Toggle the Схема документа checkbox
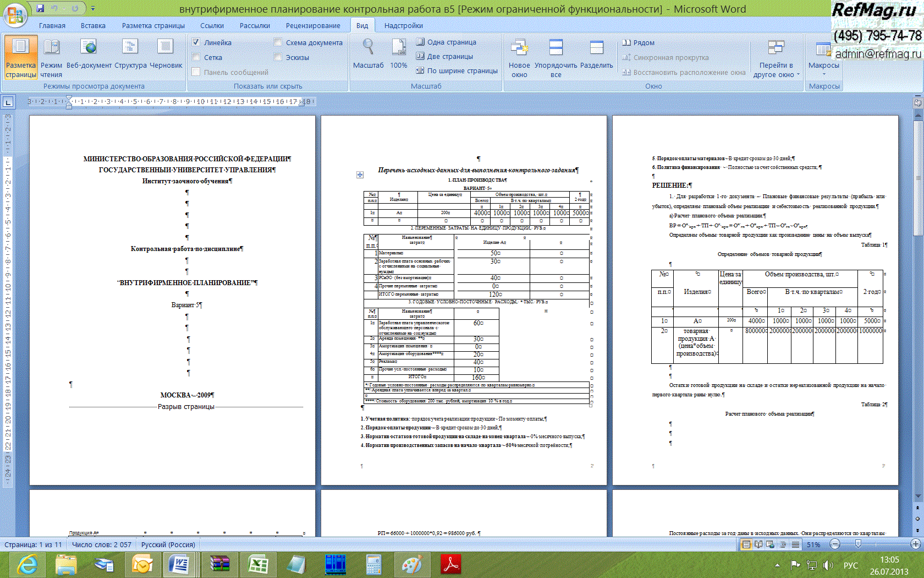 pos(278,42)
